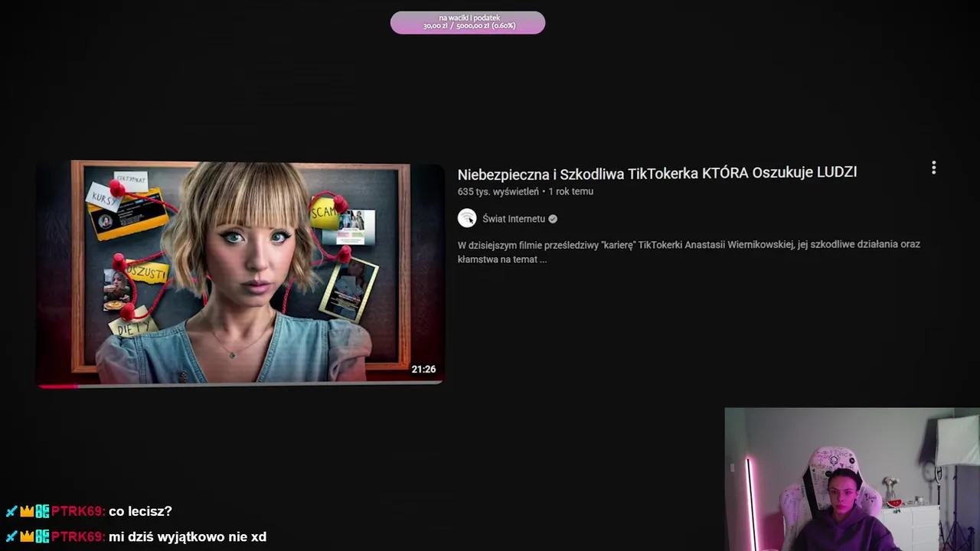The width and height of the screenshot is (980, 551).
Task: Click chat message 'mi dziś wyjątkowo nie xd'
Action: pos(188,537)
